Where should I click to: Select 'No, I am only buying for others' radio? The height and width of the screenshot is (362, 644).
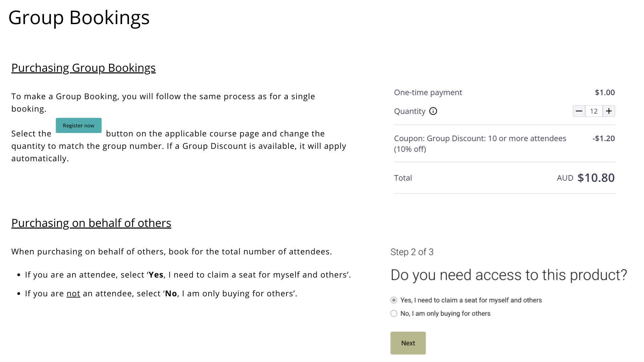tap(394, 313)
